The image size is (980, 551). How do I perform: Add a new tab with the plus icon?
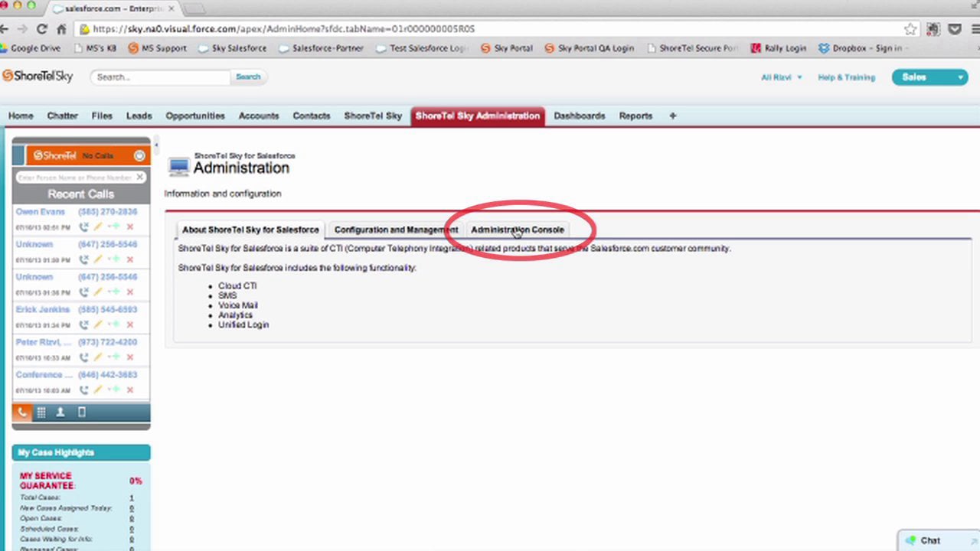672,116
